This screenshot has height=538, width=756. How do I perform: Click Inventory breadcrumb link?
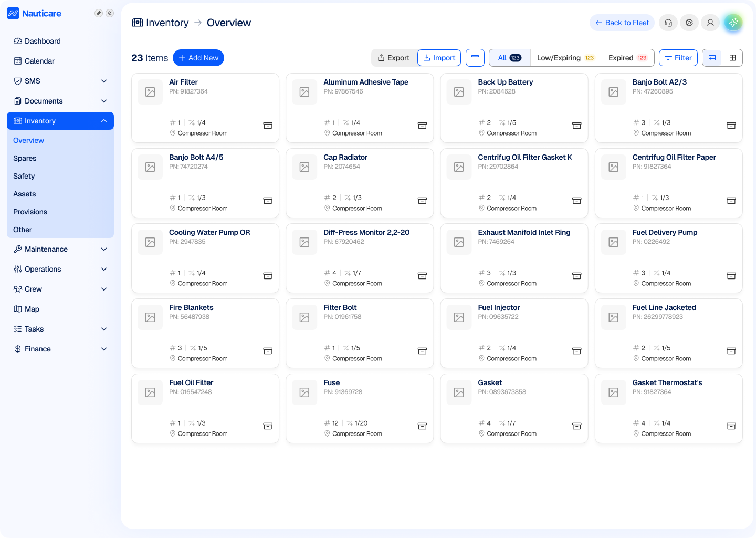(x=167, y=23)
